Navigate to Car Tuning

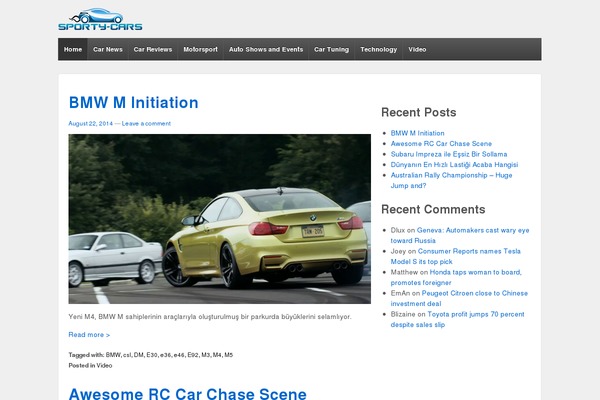coord(331,49)
